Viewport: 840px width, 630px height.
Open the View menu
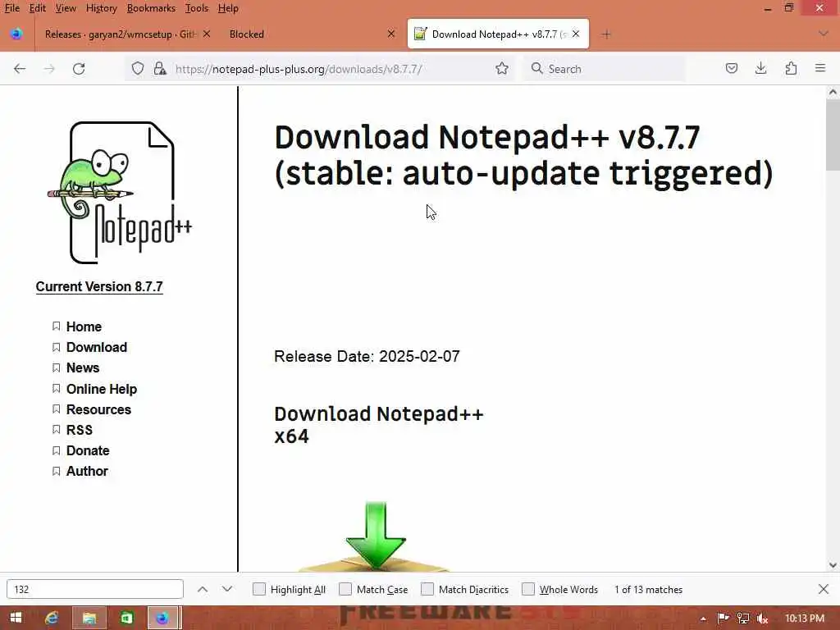(66, 8)
